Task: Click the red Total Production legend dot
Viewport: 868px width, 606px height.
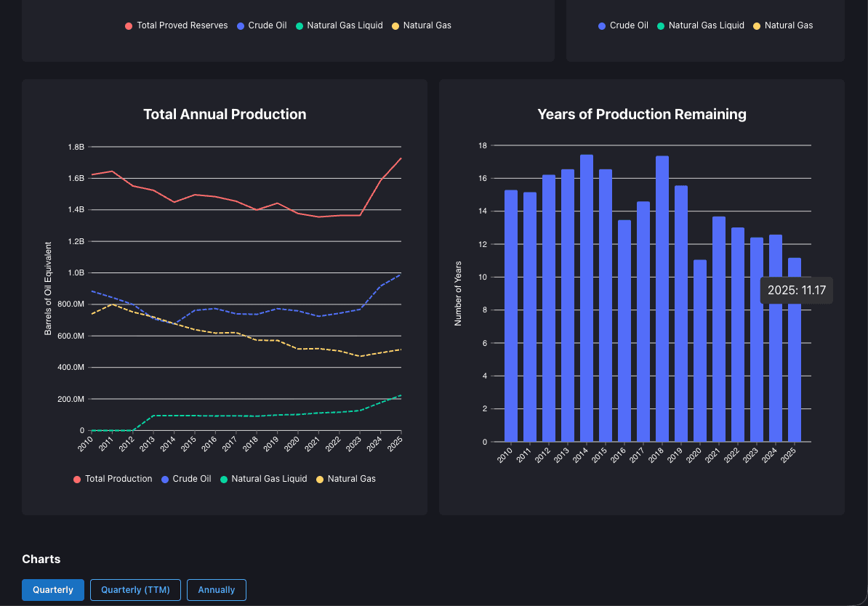Action: [77, 480]
